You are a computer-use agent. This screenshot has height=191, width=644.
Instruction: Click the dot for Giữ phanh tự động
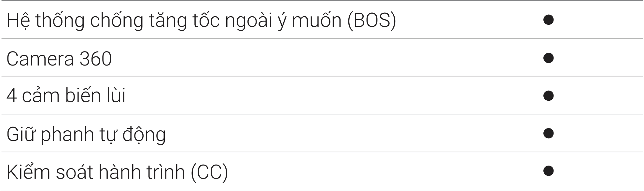549,133
